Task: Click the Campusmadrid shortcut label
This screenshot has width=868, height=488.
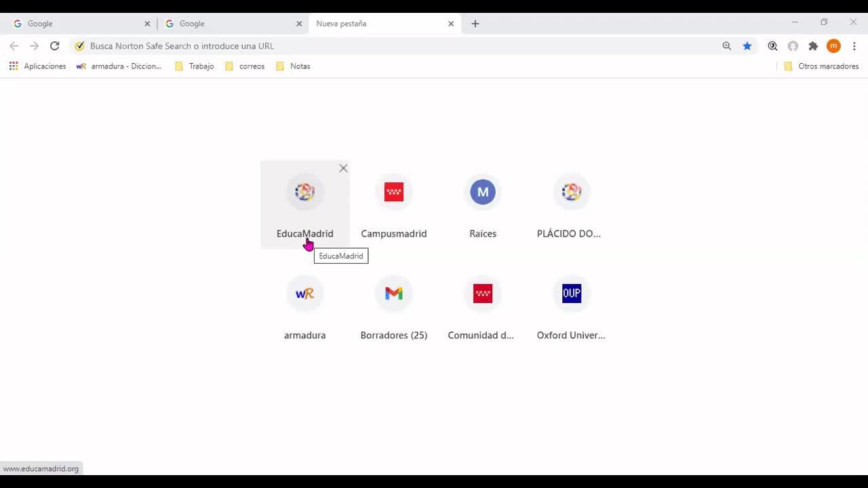Action: point(394,234)
